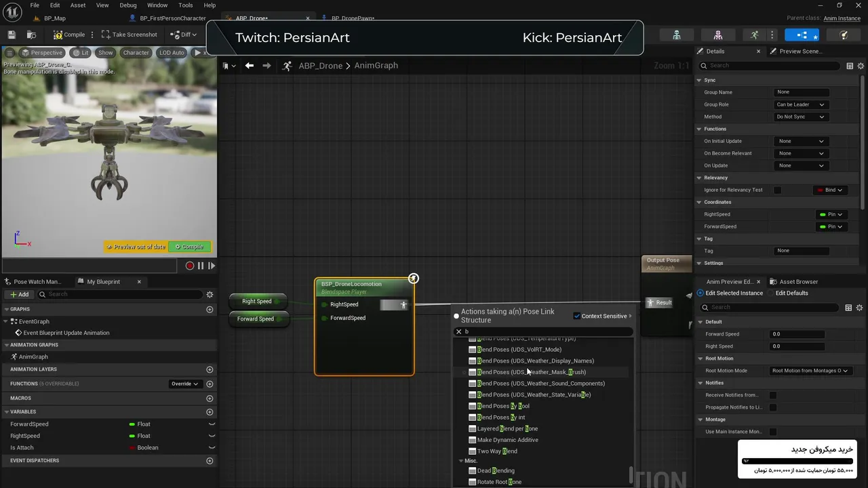Switch to Asset Browser tab

(x=794, y=281)
